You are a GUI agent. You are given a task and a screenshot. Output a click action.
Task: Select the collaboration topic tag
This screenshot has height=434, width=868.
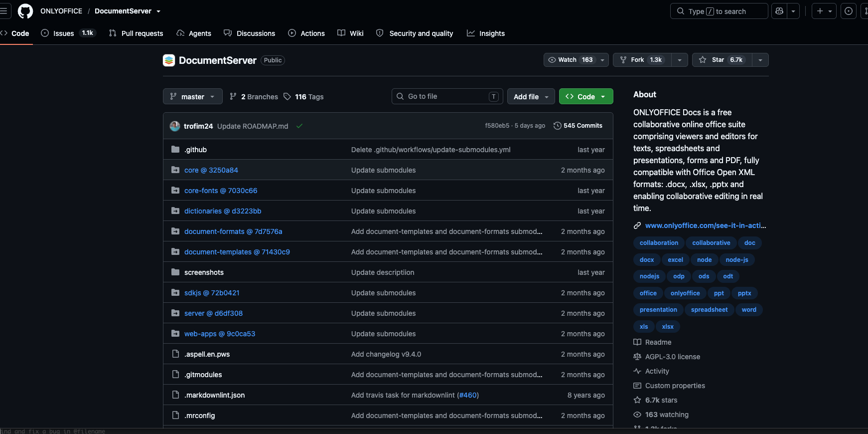point(659,243)
